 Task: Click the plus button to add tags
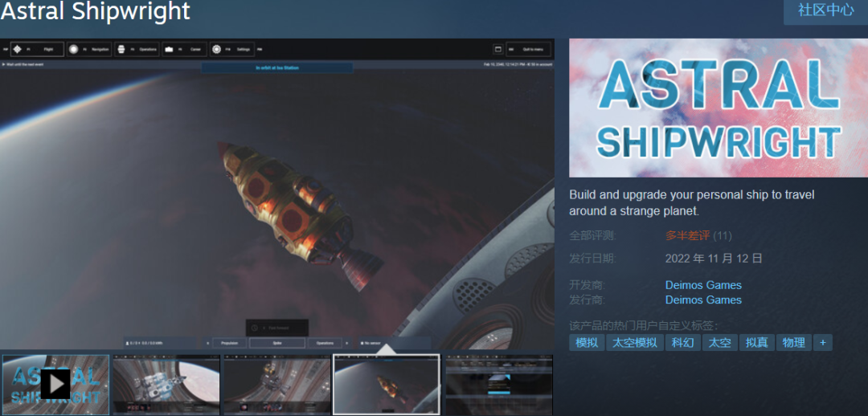click(823, 342)
